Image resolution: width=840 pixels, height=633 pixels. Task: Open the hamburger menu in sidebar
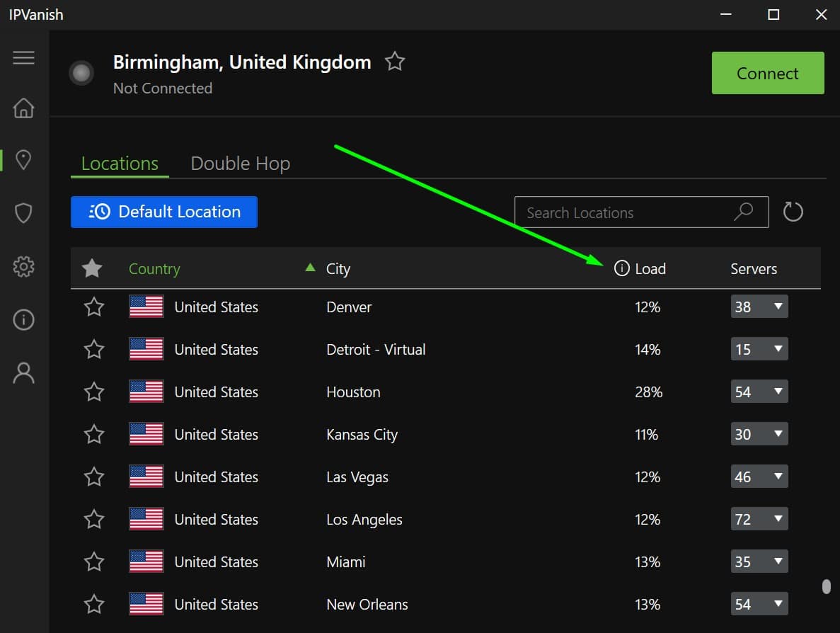pyautogui.click(x=23, y=57)
